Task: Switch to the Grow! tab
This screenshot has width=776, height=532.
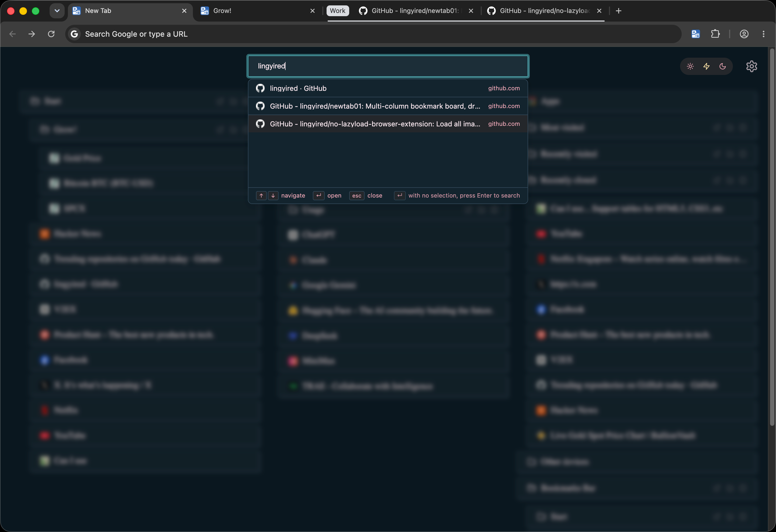Action: click(x=258, y=11)
